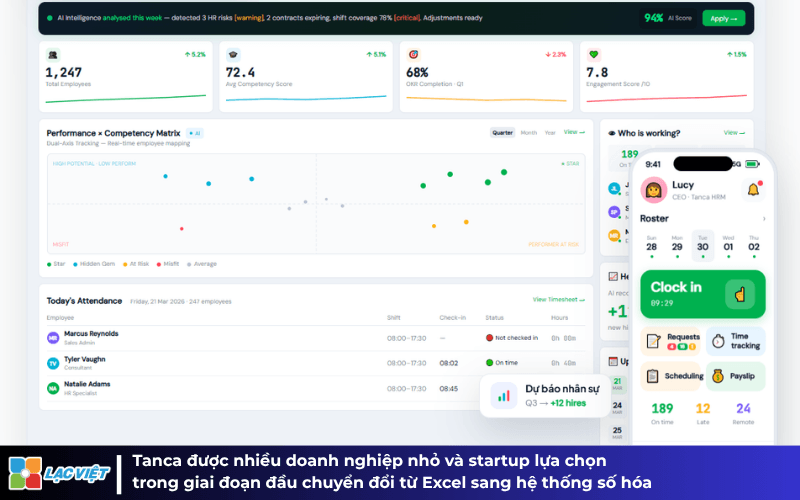This screenshot has width=800, height=500.
Task: Tap the 189 On time counter
Action: pyautogui.click(x=662, y=413)
